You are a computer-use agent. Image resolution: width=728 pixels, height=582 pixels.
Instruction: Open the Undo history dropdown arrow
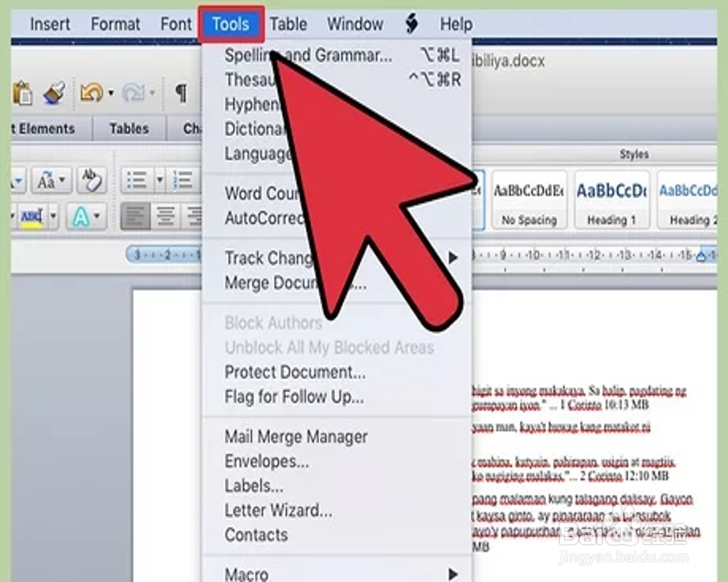(111, 93)
